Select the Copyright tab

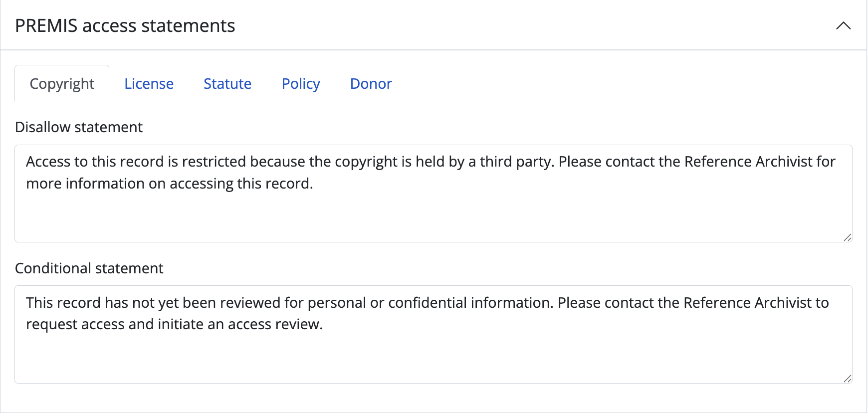62,84
